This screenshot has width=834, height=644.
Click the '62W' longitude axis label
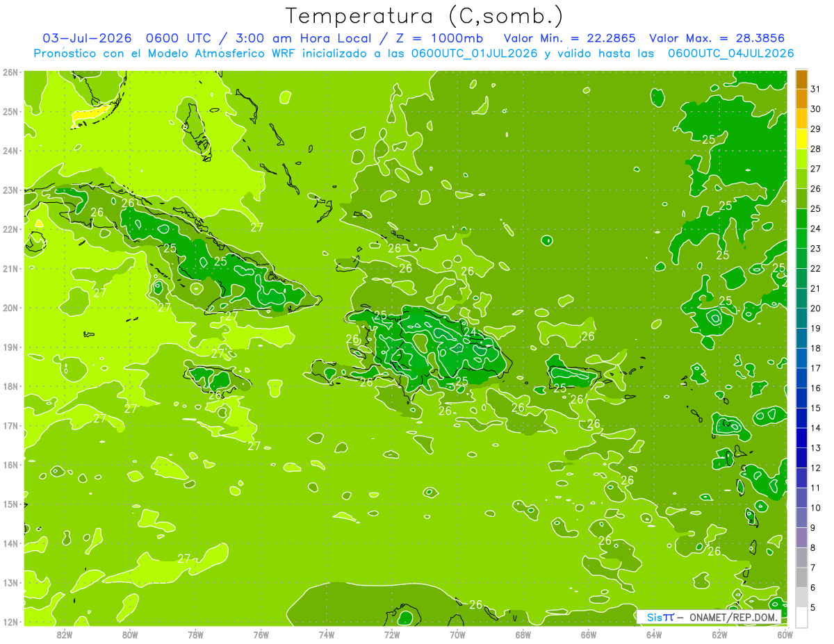point(719,634)
